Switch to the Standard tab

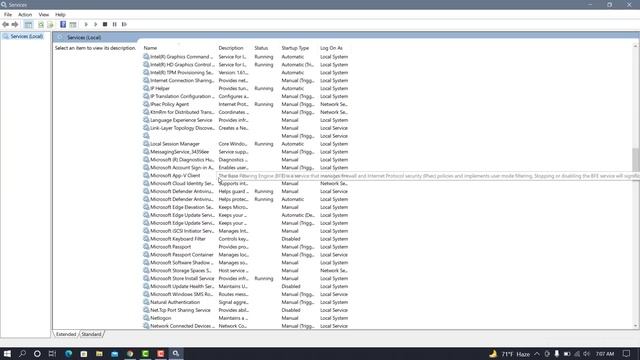coord(91,334)
